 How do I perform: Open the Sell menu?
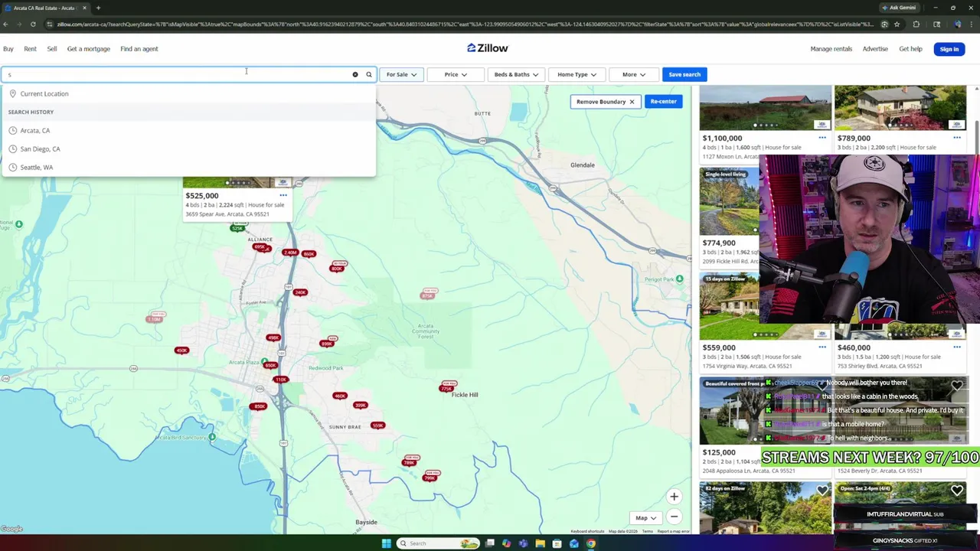(x=52, y=49)
